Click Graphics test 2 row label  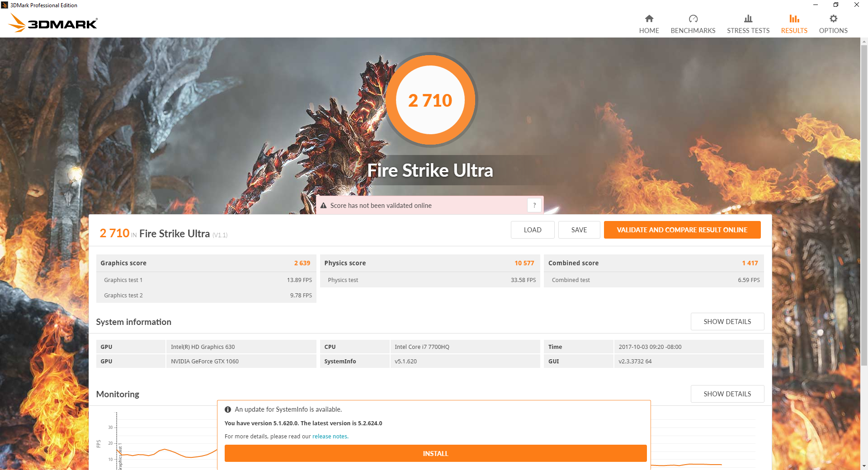tap(123, 296)
